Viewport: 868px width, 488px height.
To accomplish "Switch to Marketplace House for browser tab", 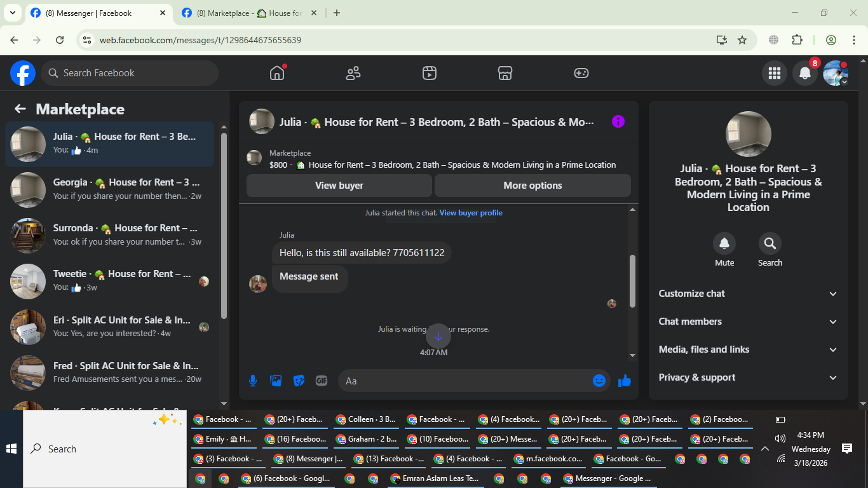I will (248, 13).
